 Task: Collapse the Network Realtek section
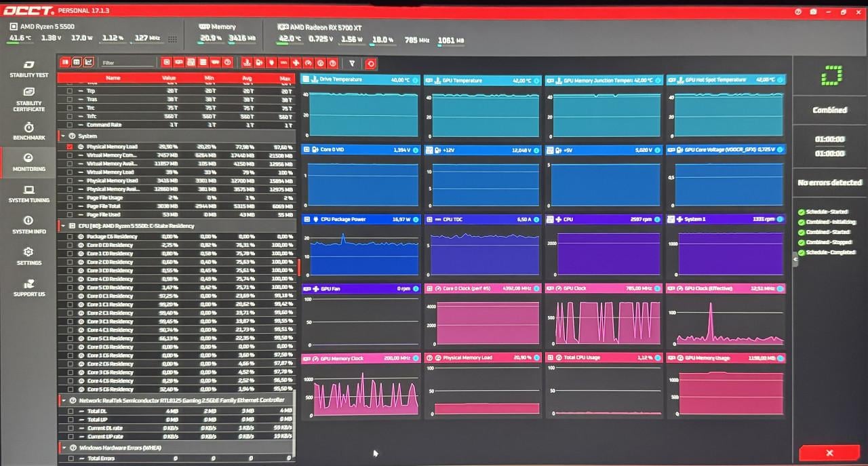(63, 400)
